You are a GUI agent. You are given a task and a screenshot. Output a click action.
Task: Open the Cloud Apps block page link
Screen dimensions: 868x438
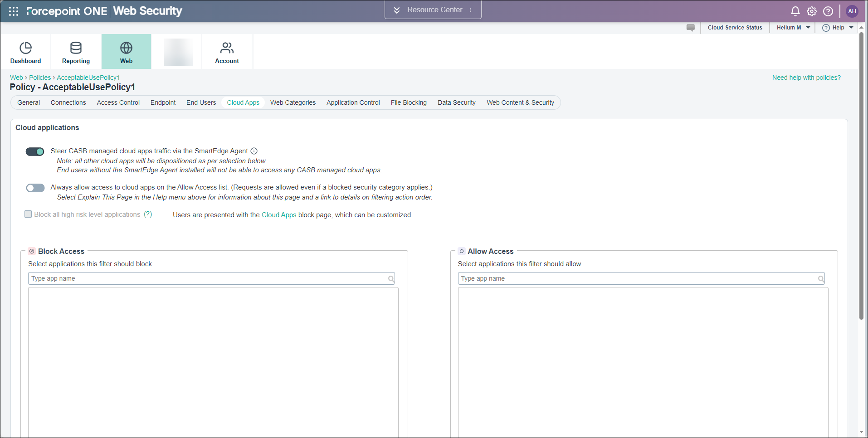[279, 215]
